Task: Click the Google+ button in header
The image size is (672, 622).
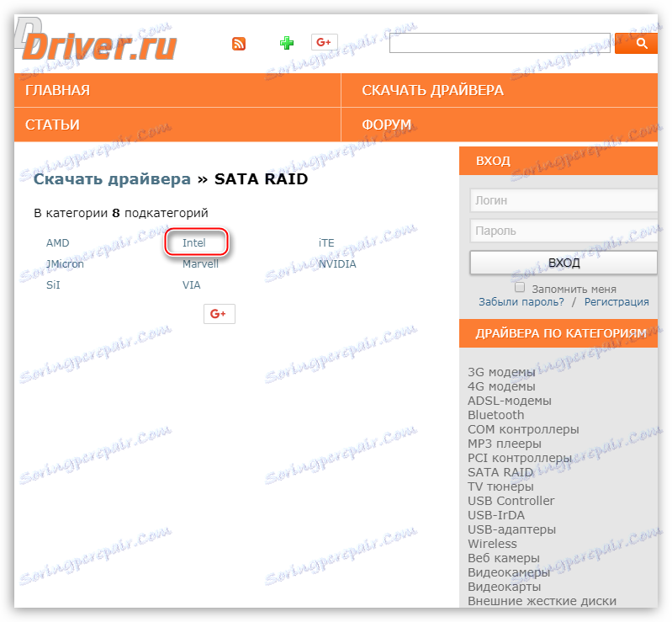Action: coord(325,42)
